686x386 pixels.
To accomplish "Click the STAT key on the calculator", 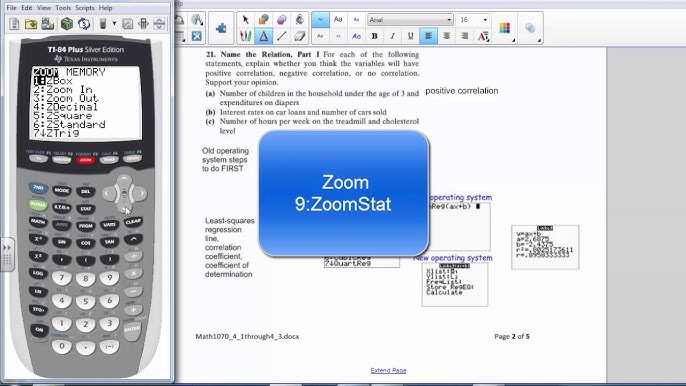I will (x=86, y=209).
